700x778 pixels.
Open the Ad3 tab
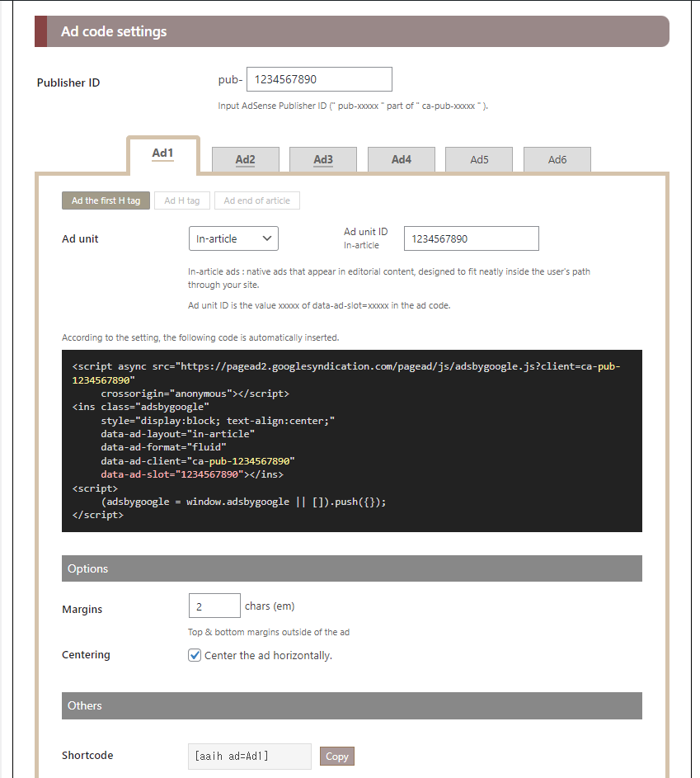(323, 160)
